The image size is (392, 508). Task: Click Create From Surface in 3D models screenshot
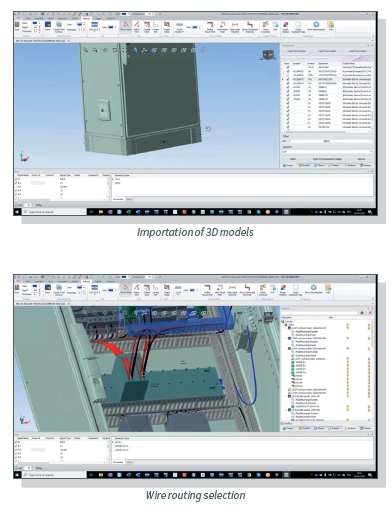59,27
